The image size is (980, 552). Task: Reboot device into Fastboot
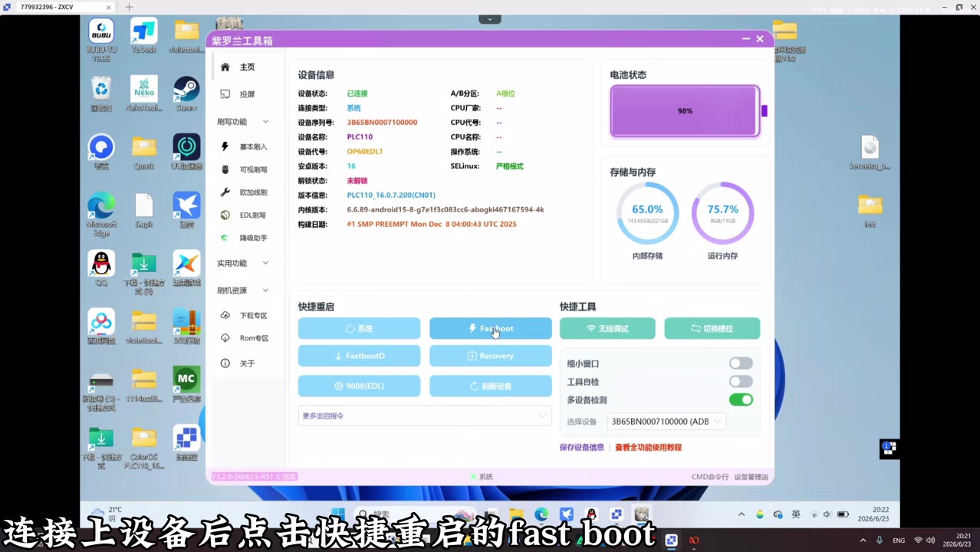[x=490, y=328]
